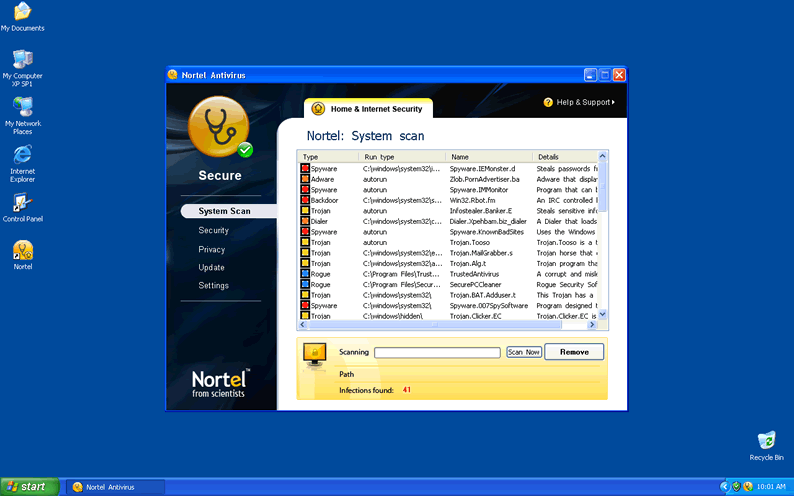Open the Nortel desktop shortcut icon
This screenshot has width=794, height=496.
[22, 250]
